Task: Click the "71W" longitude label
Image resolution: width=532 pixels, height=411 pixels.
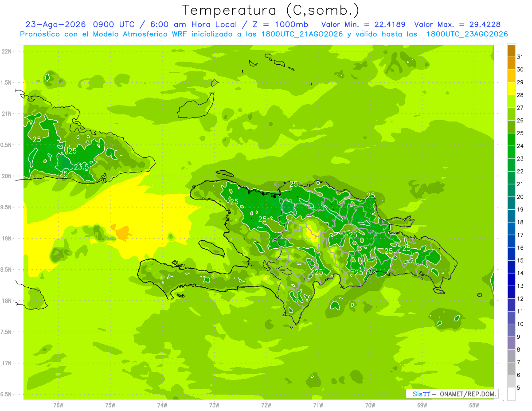Action: [x=318, y=405]
